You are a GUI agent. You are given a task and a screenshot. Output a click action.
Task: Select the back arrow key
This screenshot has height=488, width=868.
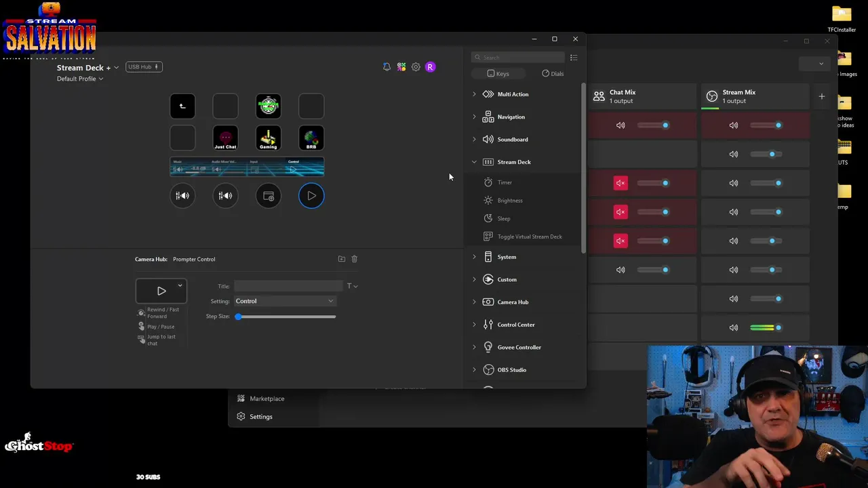click(182, 106)
